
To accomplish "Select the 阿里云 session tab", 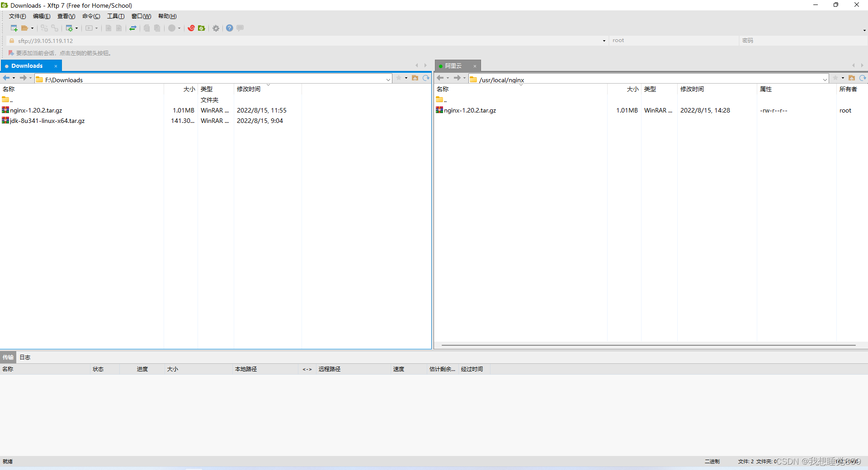I will [x=453, y=66].
